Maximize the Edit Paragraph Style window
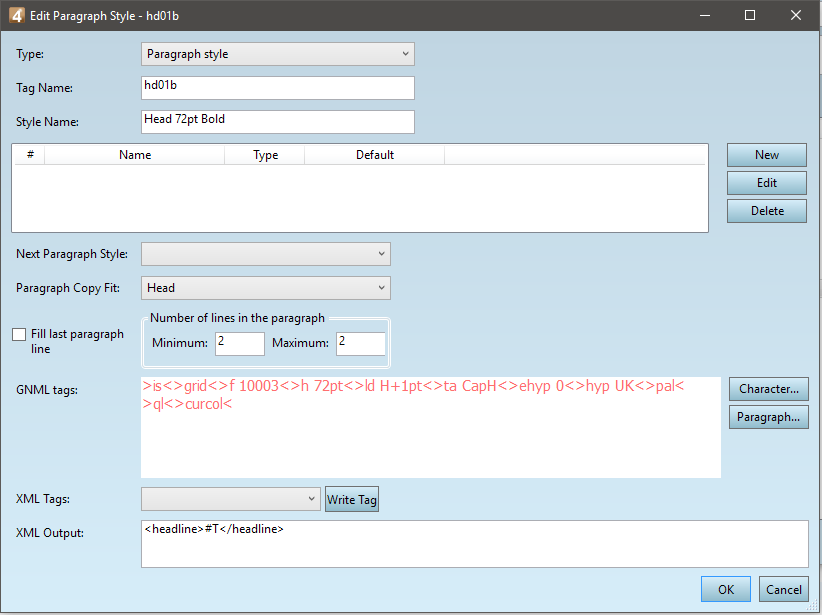This screenshot has width=822, height=615. pyautogui.click(x=750, y=15)
